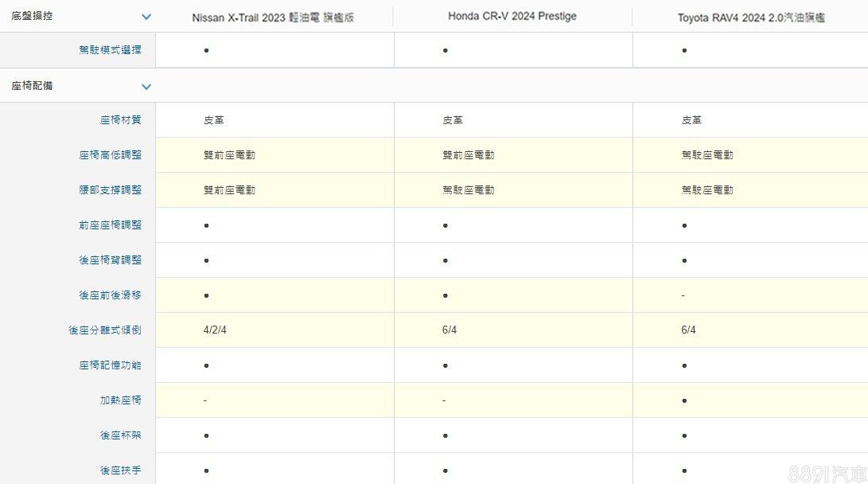Screen dimensions: 868x484
Task: Click the 座椅配備 section title
Action: (32, 86)
